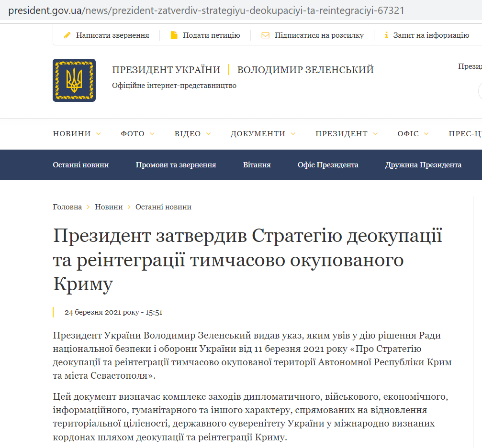This screenshot has width=482, height=448.
Task: Click the browser address bar URL
Action: 206,10
